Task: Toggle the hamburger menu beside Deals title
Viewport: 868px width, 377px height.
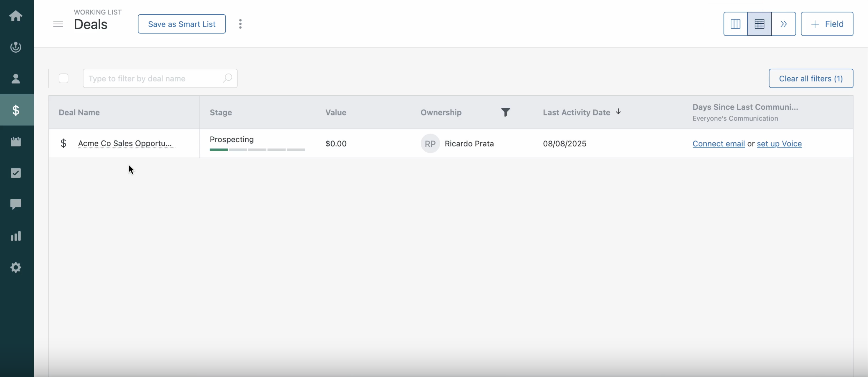Action: [x=58, y=24]
